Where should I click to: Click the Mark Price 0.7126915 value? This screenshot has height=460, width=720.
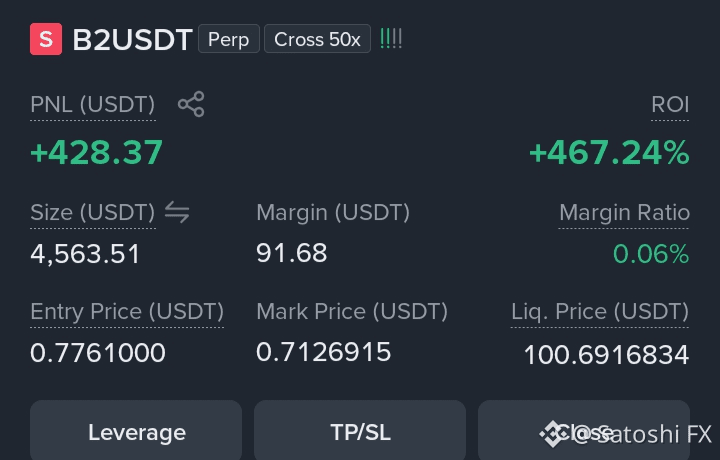tap(324, 352)
